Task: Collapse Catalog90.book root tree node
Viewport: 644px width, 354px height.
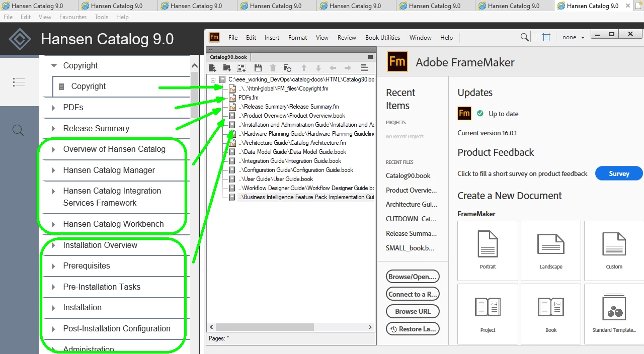Action: point(213,79)
